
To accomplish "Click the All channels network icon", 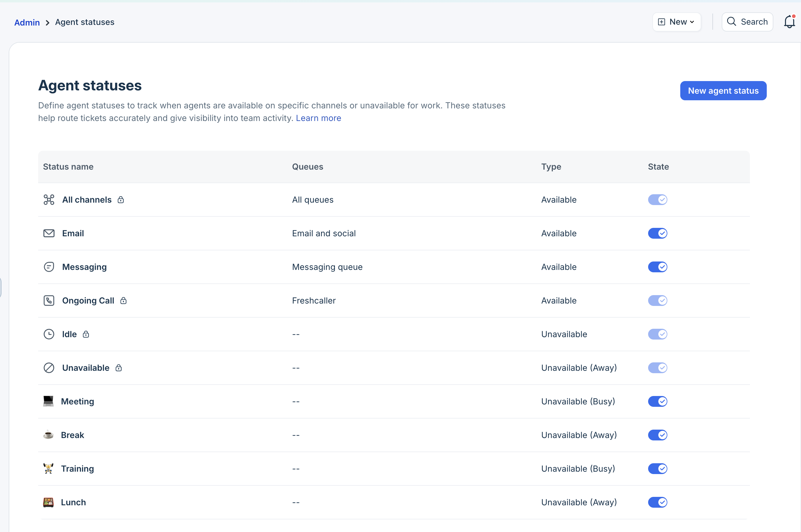I will tap(49, 200).
